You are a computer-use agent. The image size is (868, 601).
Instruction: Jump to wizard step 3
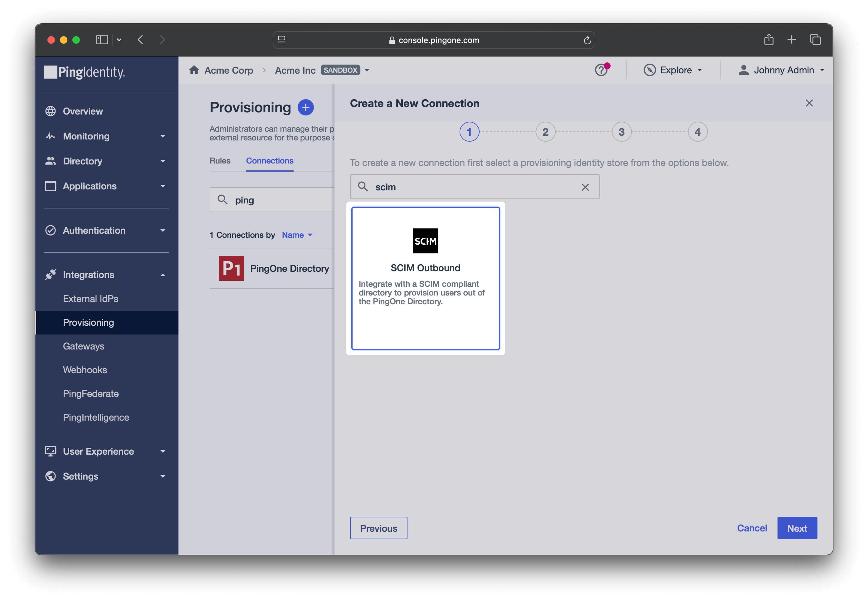622,132
